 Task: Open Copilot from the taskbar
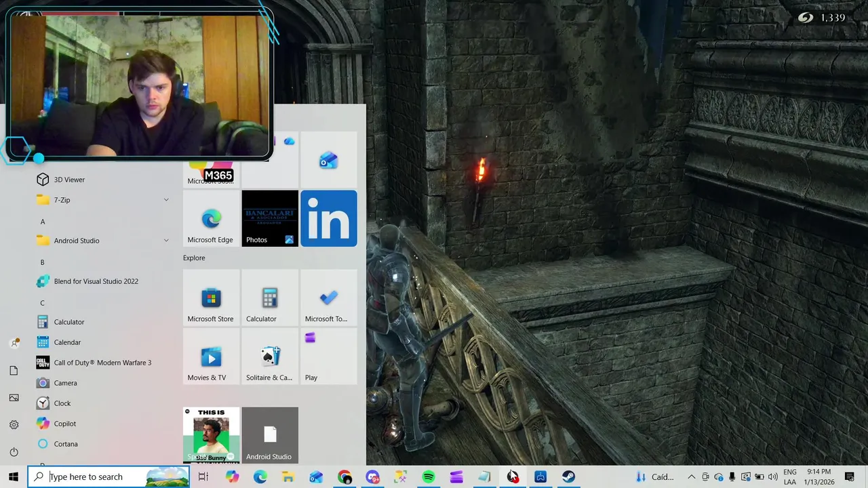click(233, 477)
